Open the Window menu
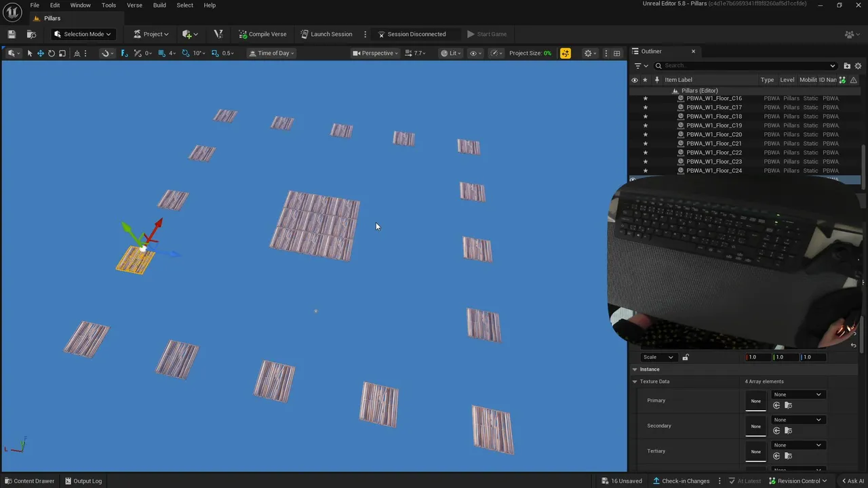This screenshot has width=868, height=488. point(80,5)
